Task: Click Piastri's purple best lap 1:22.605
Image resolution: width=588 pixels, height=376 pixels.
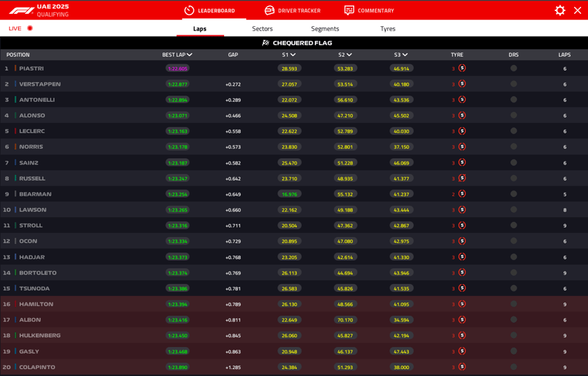Action: click(177, 68)
